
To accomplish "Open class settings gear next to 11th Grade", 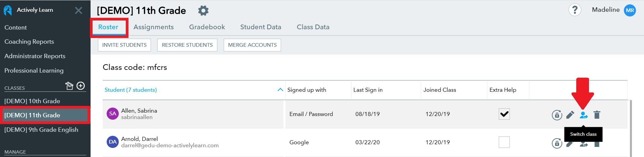I will [203, 11].
